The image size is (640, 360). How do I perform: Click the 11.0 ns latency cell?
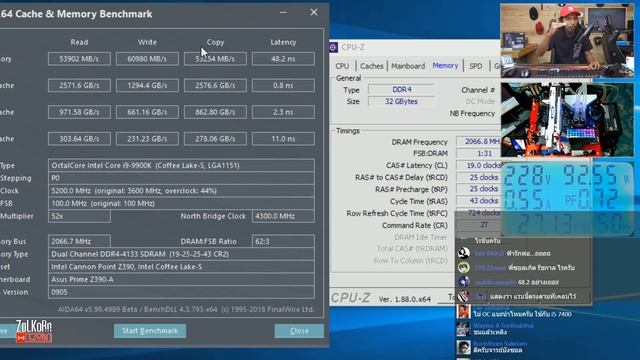coord(283,139)
